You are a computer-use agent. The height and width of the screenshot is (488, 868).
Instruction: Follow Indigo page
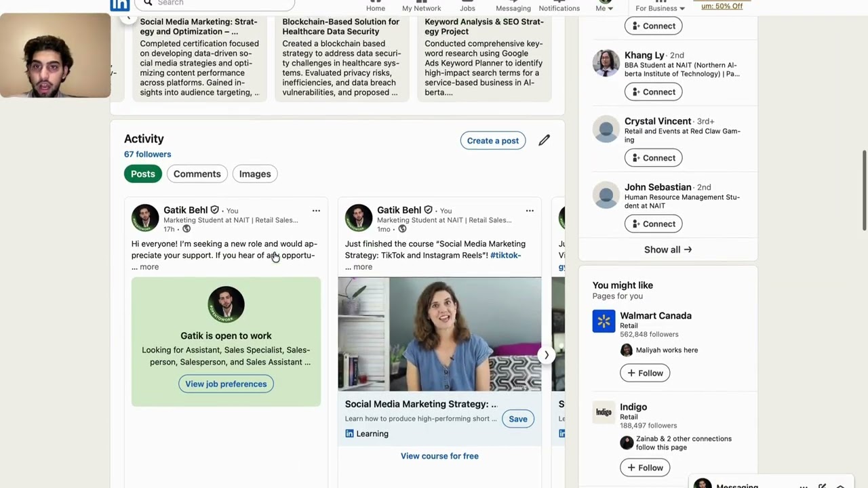645,468
